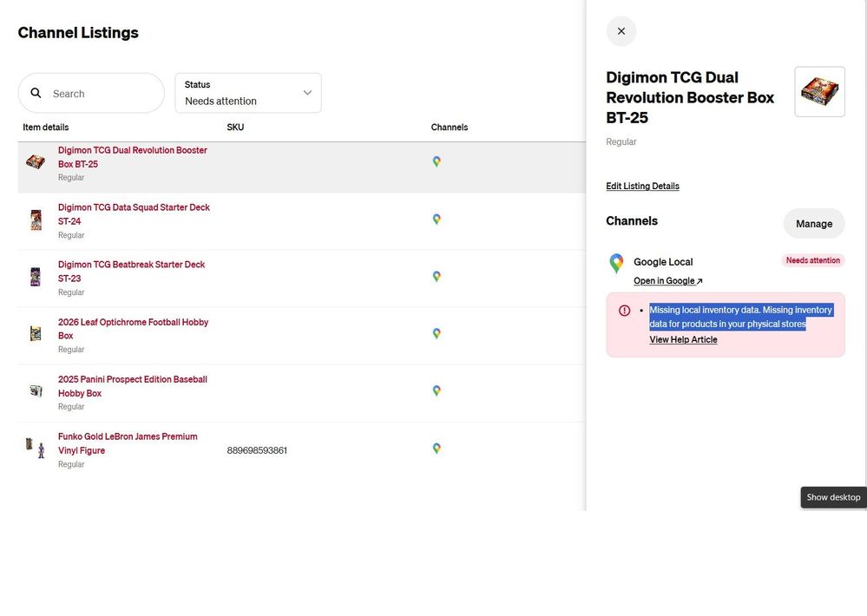Open the Status filter dropdown
The height and width of the screenshot is (616, 867).
(248, 93)
